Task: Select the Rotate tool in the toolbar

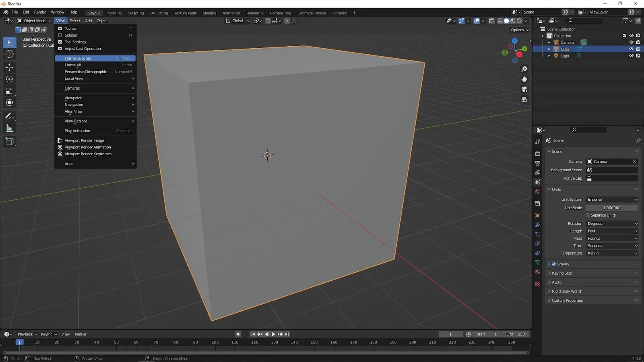Action: pos(9,79)
